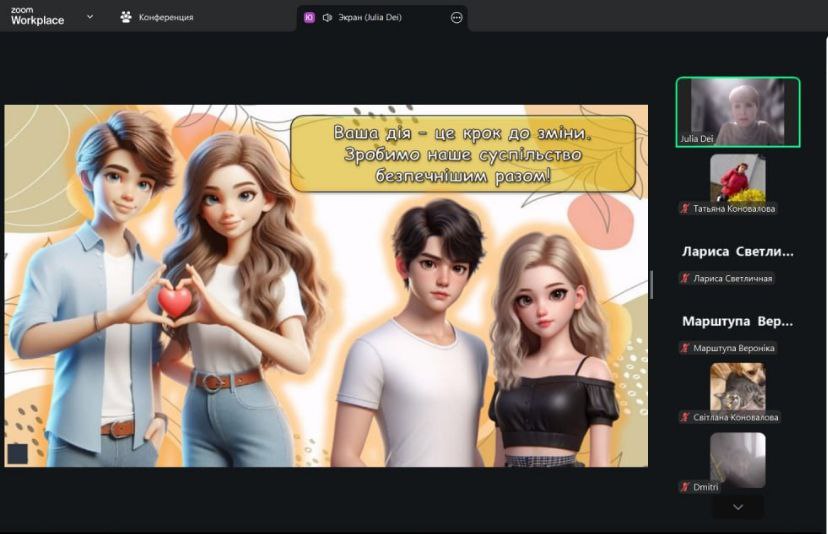Click muted mic icon for Dmitri
Viewport: 828px width, 534px height.
click(685, 487)
